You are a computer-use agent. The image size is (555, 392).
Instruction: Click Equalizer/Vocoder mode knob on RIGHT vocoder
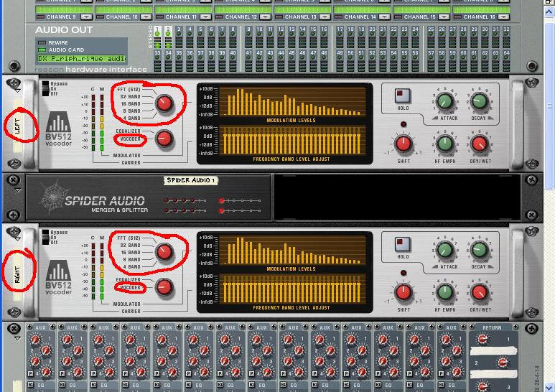[164, 287]
